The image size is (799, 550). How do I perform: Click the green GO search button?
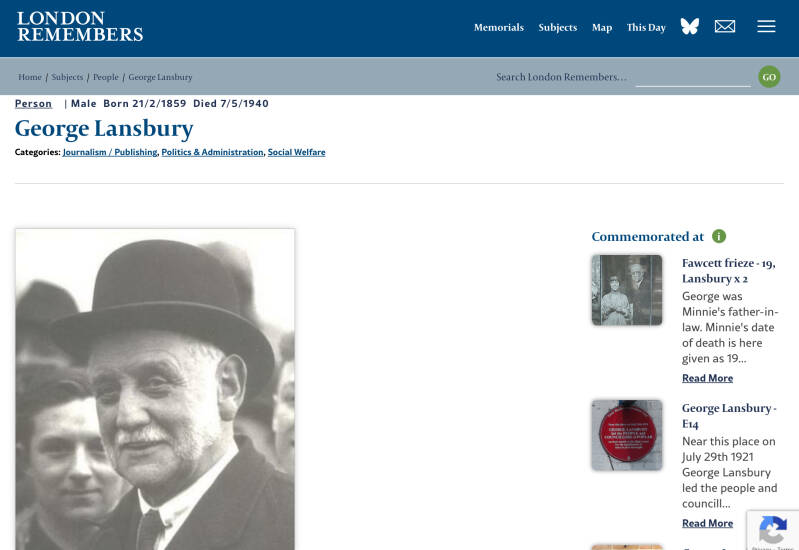point(769,77)
